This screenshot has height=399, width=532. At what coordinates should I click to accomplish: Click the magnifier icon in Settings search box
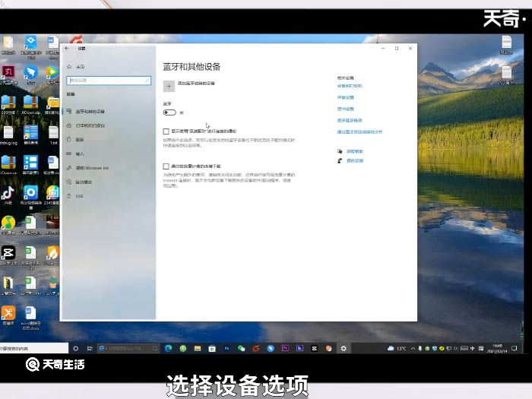(147, 81)
